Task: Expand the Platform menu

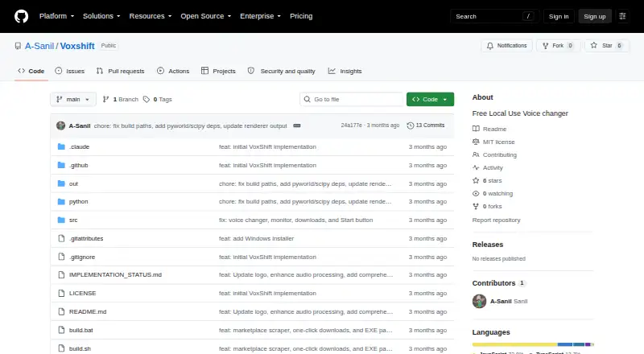Action: 56,16
